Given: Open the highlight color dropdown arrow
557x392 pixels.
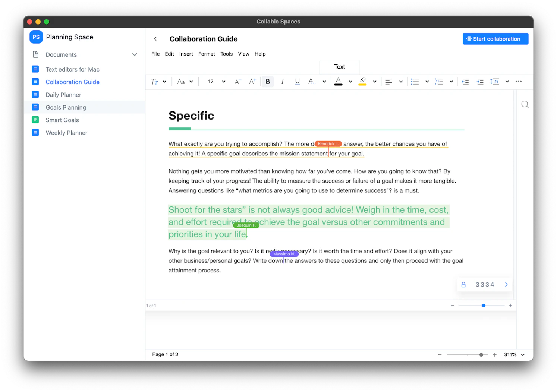Looking at the screenshot, I should click(375, 82).
